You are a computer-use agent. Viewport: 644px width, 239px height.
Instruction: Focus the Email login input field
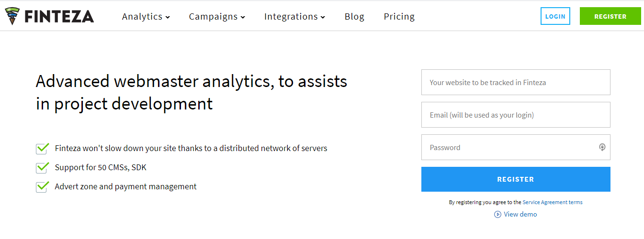[x=516, y=115]
